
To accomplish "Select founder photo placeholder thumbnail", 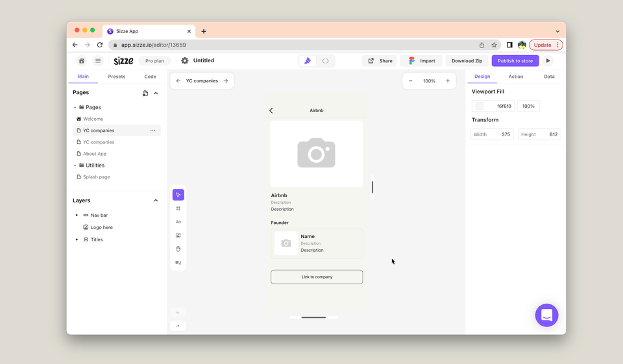I will coord(286,243).
